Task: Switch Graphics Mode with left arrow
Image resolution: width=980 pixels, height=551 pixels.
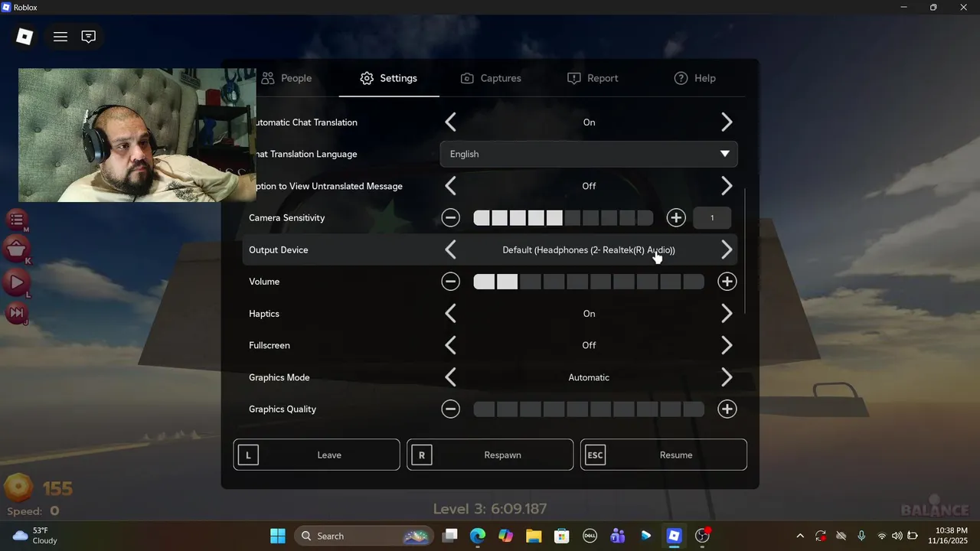Action: click(x=450, y=377)
